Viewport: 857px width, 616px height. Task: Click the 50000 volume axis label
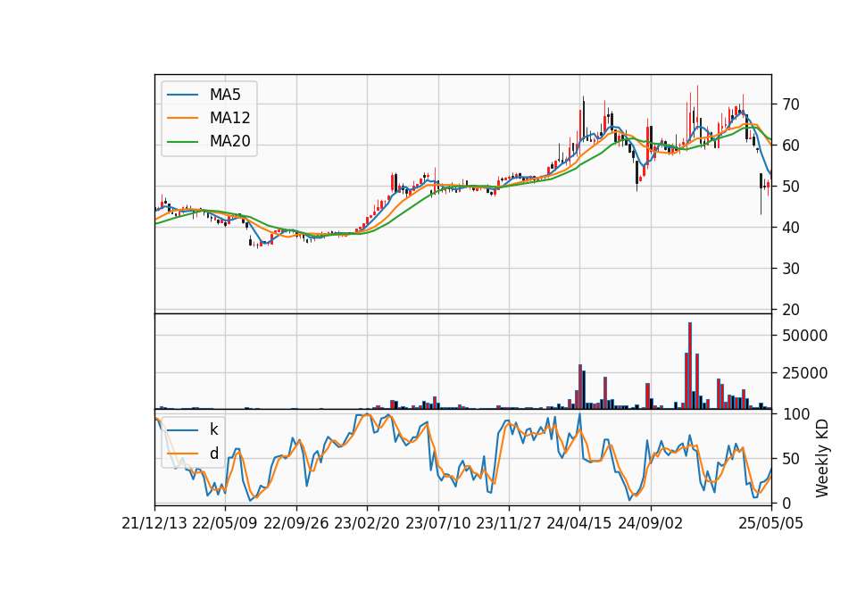coord(804,336)
